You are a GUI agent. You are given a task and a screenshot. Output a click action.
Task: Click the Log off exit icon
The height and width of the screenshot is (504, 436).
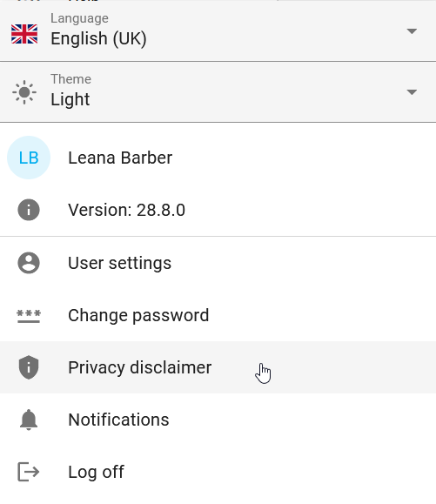click(28, 472)
